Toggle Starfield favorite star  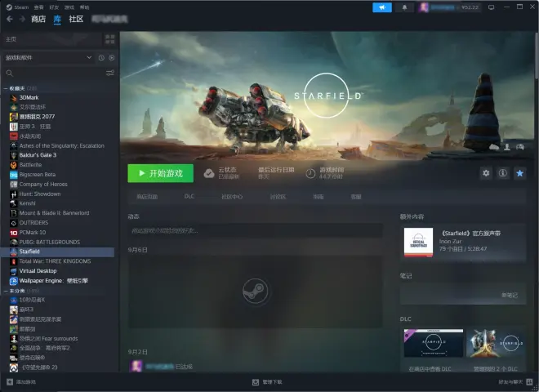(519, 173)
